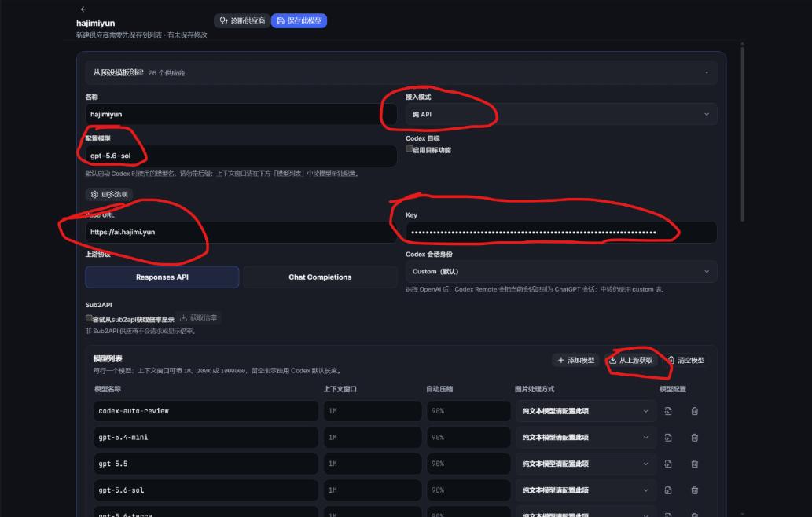This screenshot has height=517, width=812.
Task: Open the Codex 会话身份 Custom dropdown
Action: pos(561,272)
